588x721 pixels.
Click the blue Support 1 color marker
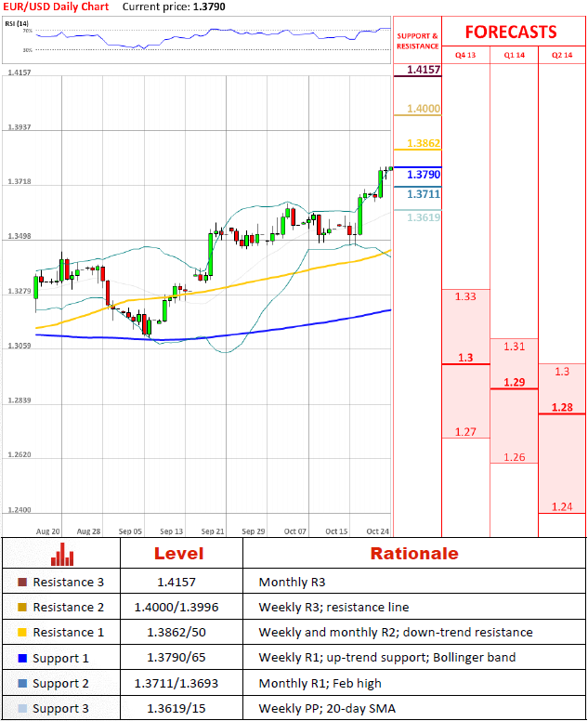click(x=22, y=658)
